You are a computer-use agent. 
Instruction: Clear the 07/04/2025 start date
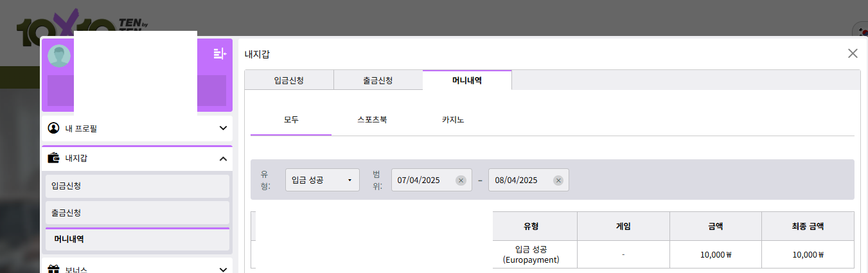[x=461, y=181]
